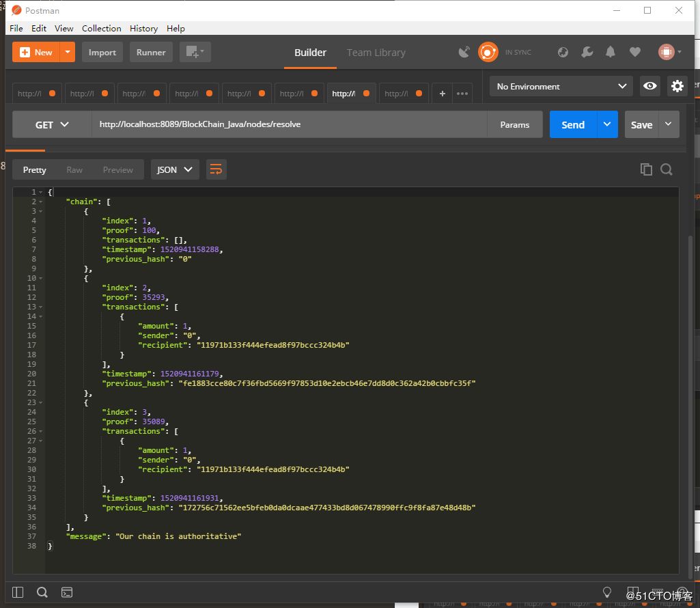Open settings wrench icon in header
This screenshot has height=608, width=700.
tap(587, 53)
